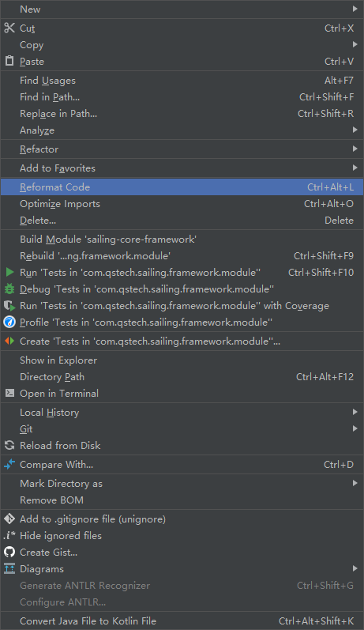Click the Reload from Disk icon

[x=9, y=445]
